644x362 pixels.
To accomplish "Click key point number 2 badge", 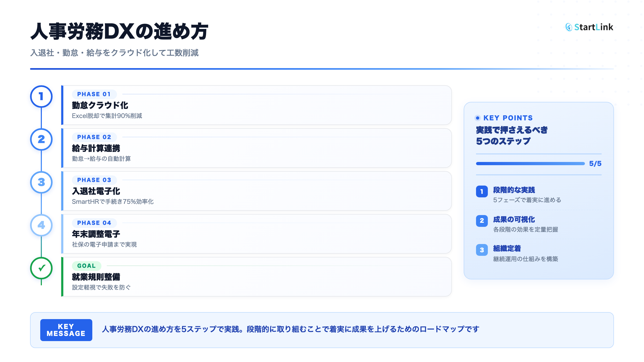I will click(x=482, y=221).
